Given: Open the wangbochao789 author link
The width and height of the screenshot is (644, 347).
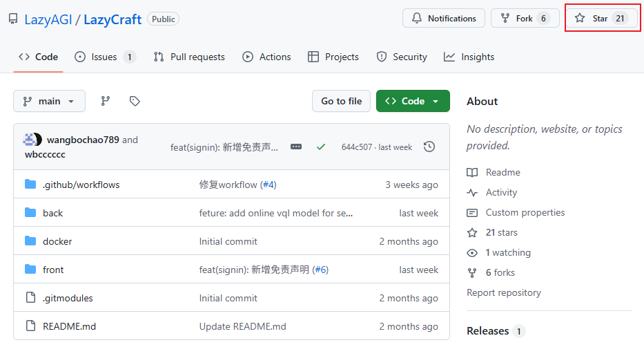Looking at the screenshot, I should click(83, 140).
